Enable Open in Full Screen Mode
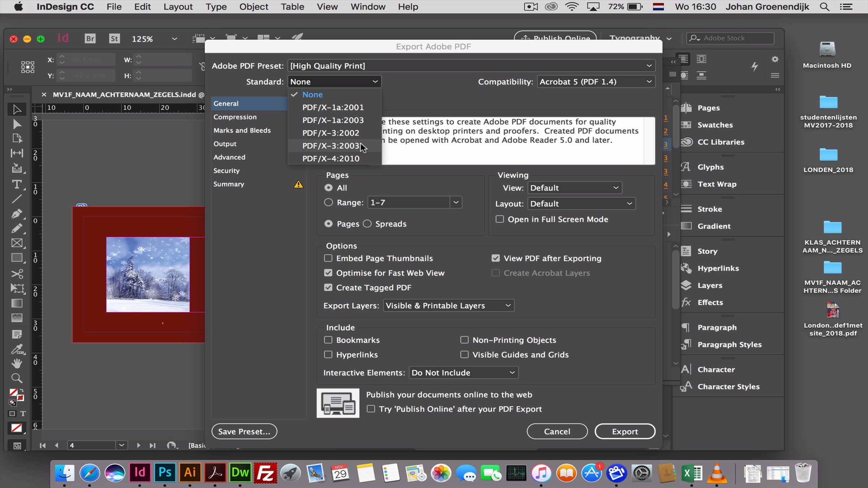 (499, 219)
